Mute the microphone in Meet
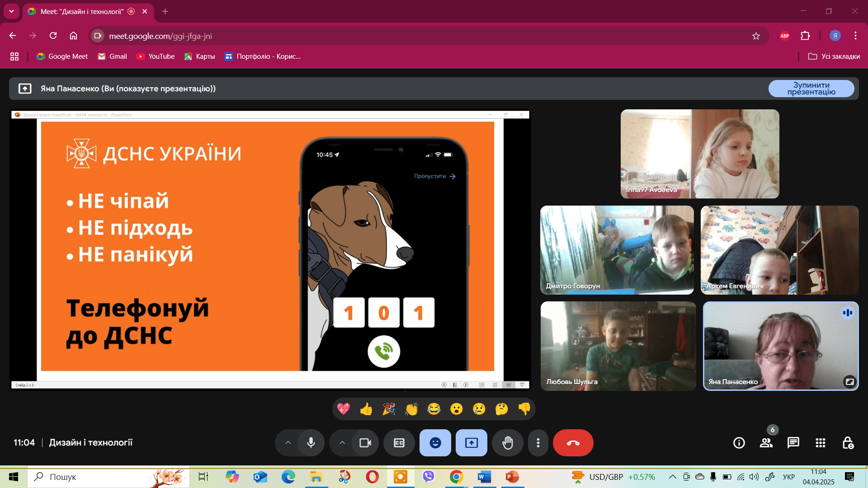The width and height of the screenshot is (868, 488). [x=311, y=443]
